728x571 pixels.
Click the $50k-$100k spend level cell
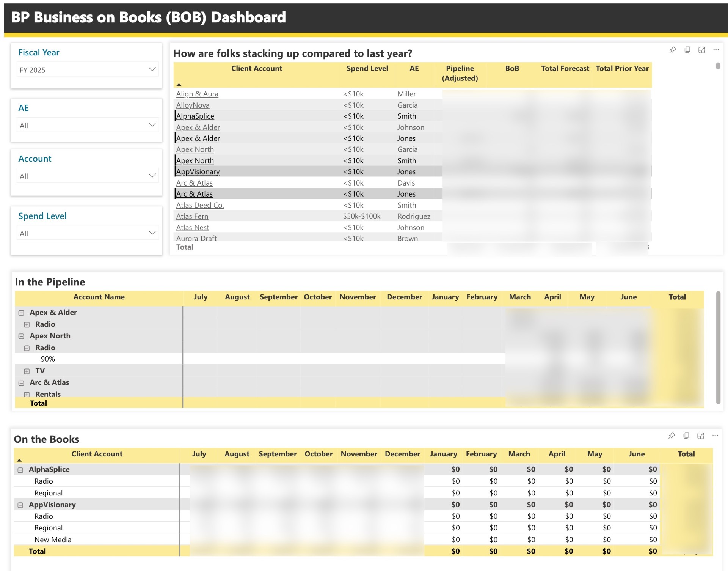[x=362, y=216]
